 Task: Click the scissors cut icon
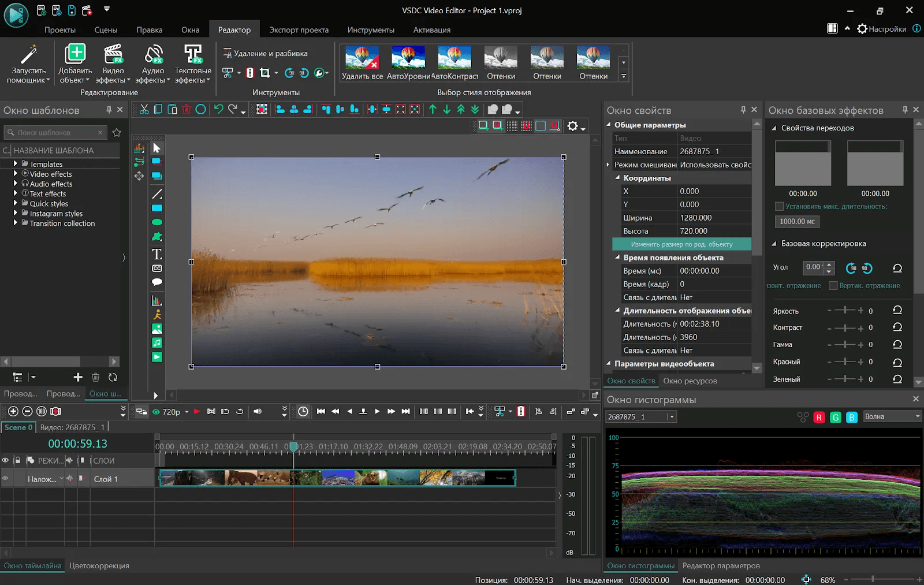(x=144, y=110)
